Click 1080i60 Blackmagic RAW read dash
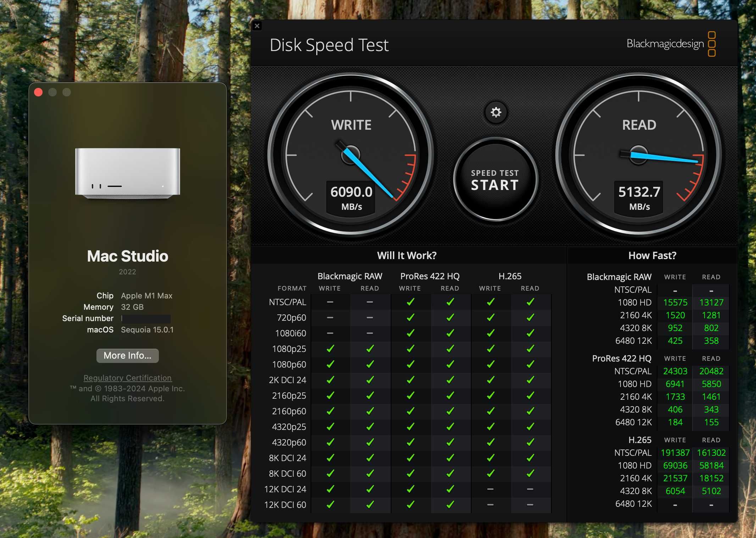756x538 pixels. coord(370,333)
